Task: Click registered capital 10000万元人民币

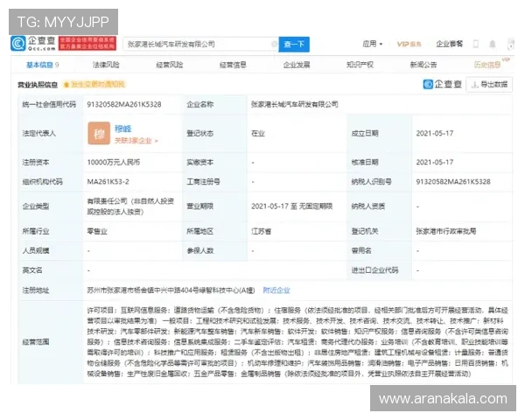Action: tap(114, 163)
